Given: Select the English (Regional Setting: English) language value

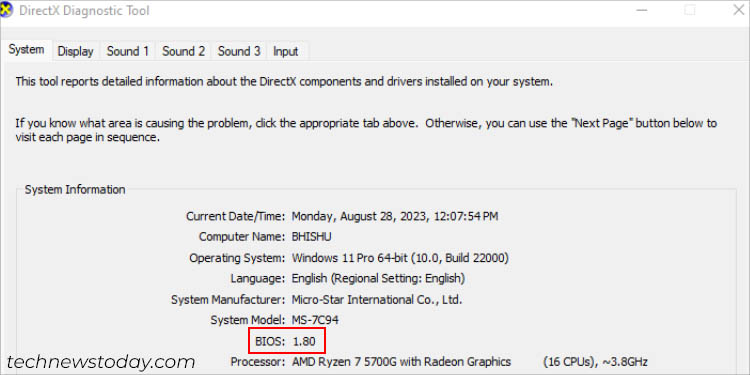Looking at the screenshot, I should tap(378, 278).
